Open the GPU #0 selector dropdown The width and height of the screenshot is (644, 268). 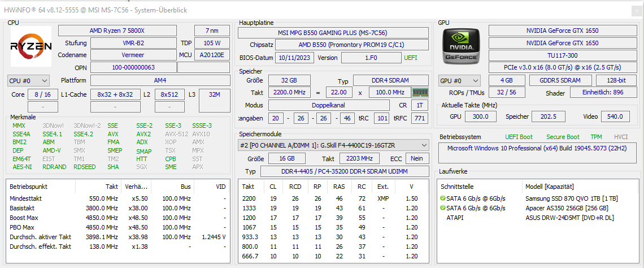click(460, 80)
